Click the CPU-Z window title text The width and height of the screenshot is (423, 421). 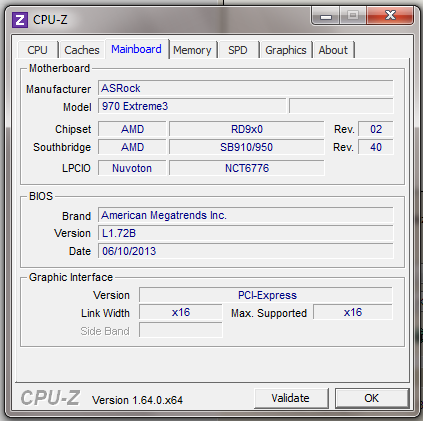tap(50, 20)
